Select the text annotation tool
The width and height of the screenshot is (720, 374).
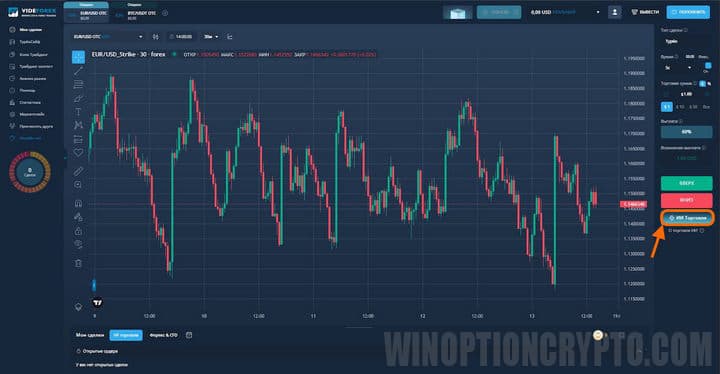[x=79, y=112]
